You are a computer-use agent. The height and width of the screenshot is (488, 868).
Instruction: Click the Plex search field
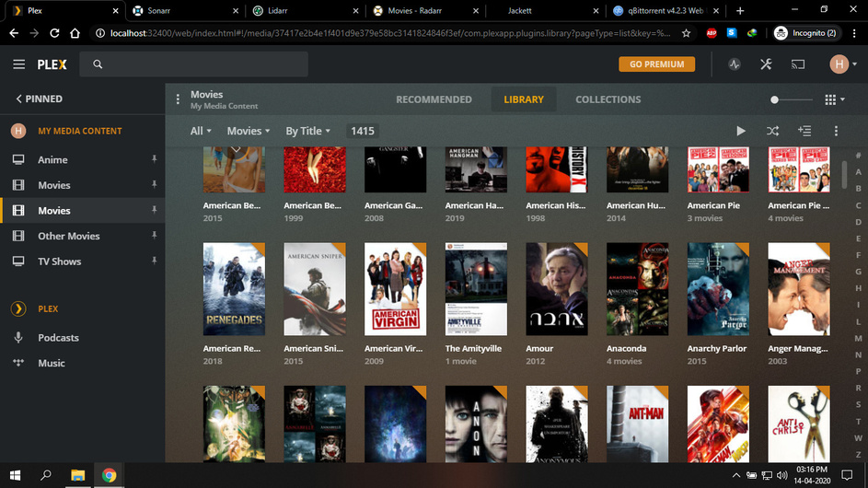193,64
